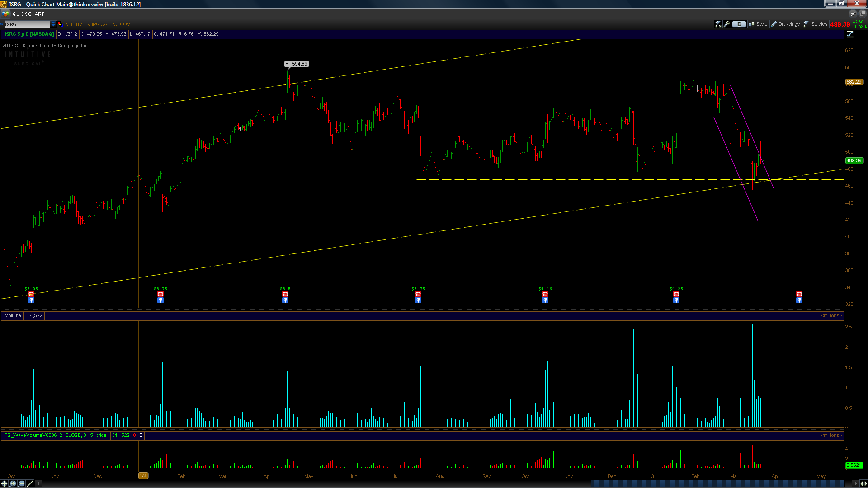Click earnings phone icon under $3.05
Viewport: 868px width, 488px height.
[x=31, y=294]
